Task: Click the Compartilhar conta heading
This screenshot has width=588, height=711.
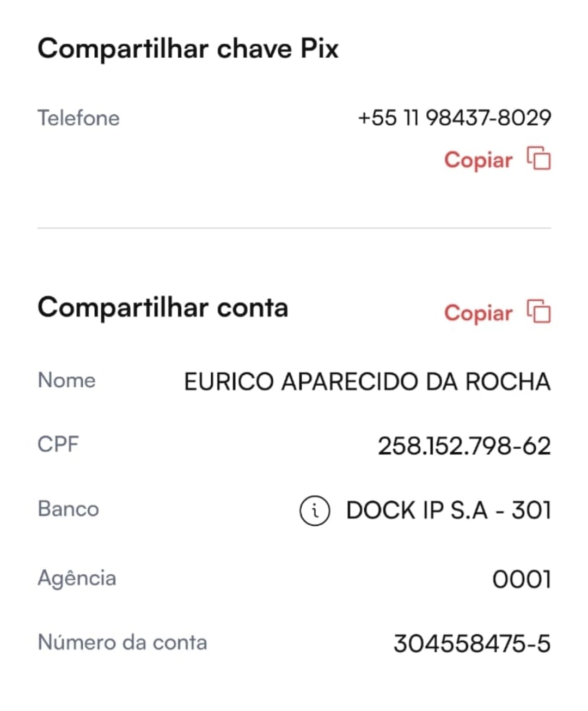Action: point(162,308)
